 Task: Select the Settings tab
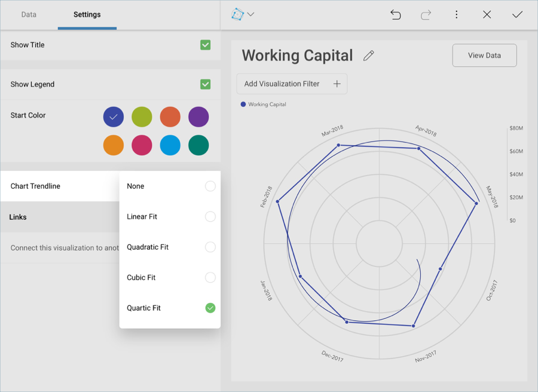pos(87,14)
